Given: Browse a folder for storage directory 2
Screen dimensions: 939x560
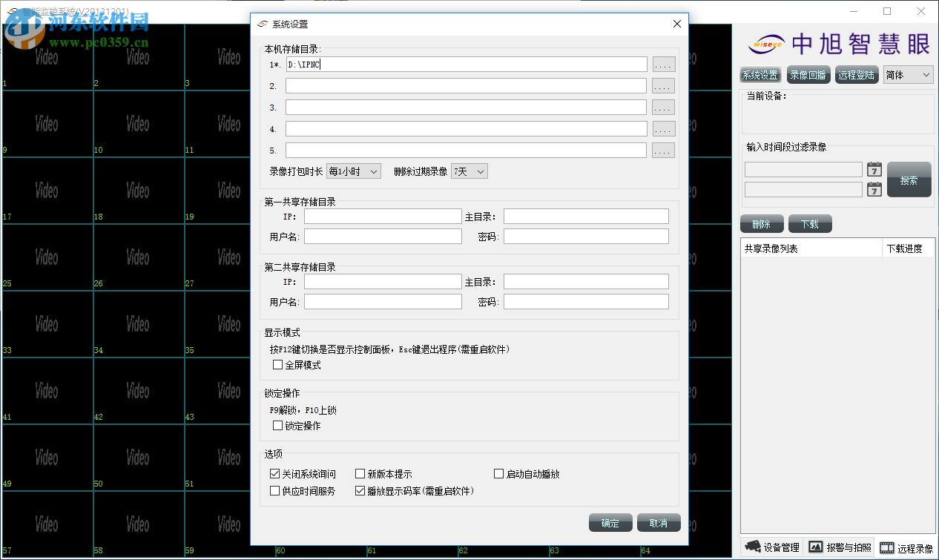Looking at the screenshot, I should (x=663, y=85).
